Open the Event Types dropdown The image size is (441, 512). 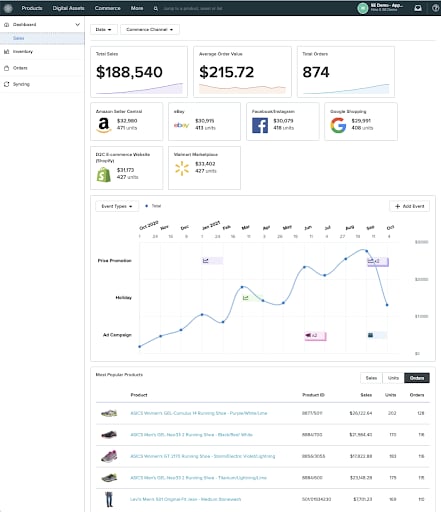117,206
